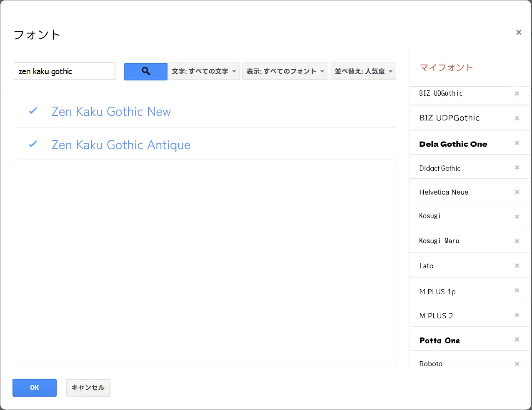Viewport: 532px width, 410px height.
Task: Remove Kosugi Maru from my fonts
Action: pyautogui.click(x=517, y=241)
